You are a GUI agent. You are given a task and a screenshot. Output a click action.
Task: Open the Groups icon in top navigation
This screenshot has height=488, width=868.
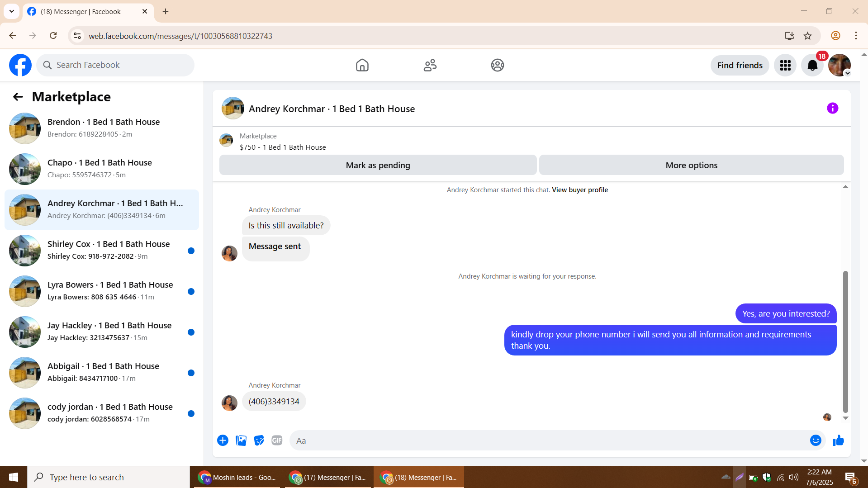click(x=497, y=65)
